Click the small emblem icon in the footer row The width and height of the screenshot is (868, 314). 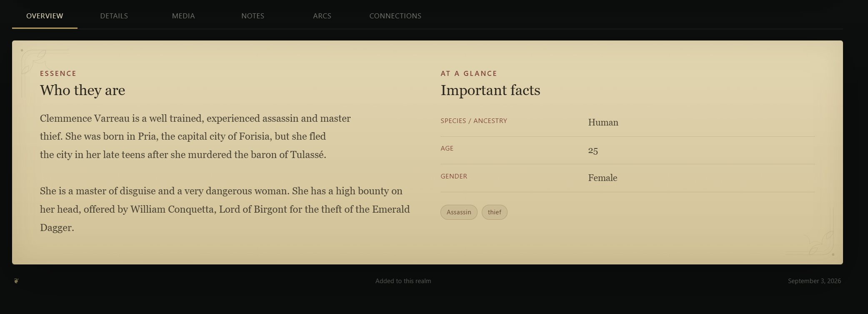(x=16, y=281)
